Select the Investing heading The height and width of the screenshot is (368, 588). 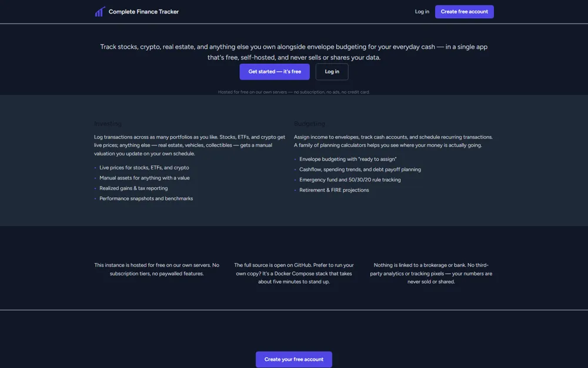108,124
